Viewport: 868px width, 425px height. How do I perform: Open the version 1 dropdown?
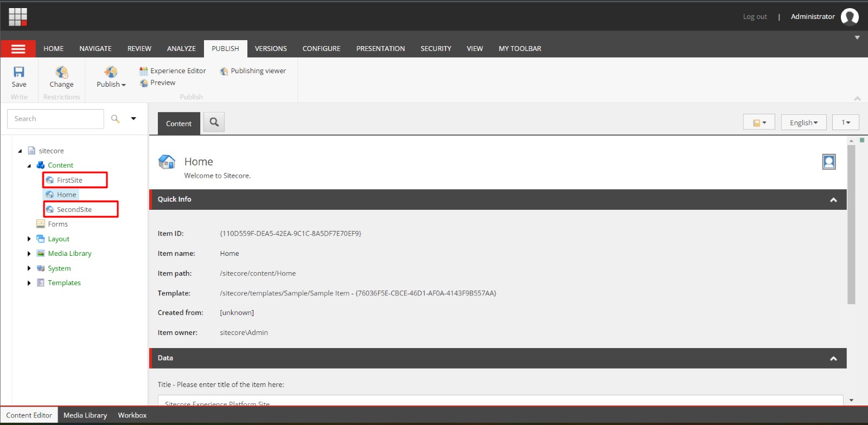(x=846, y=123)
